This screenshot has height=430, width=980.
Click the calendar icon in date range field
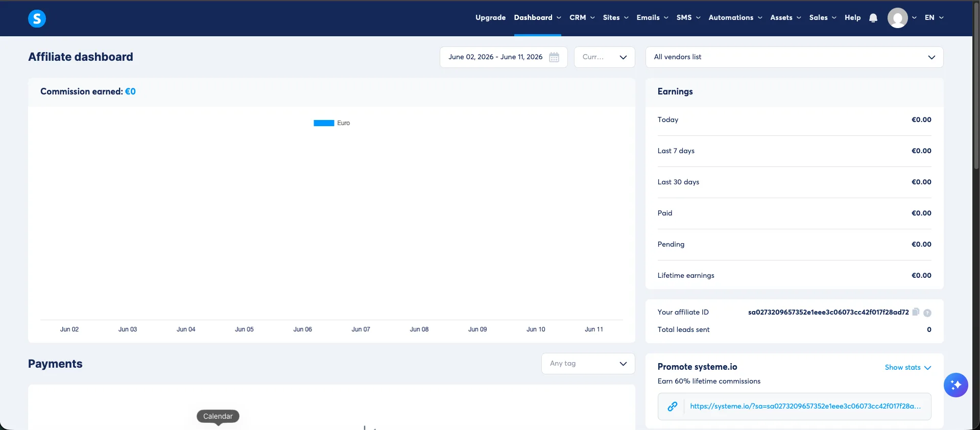[x=554, y=57]
